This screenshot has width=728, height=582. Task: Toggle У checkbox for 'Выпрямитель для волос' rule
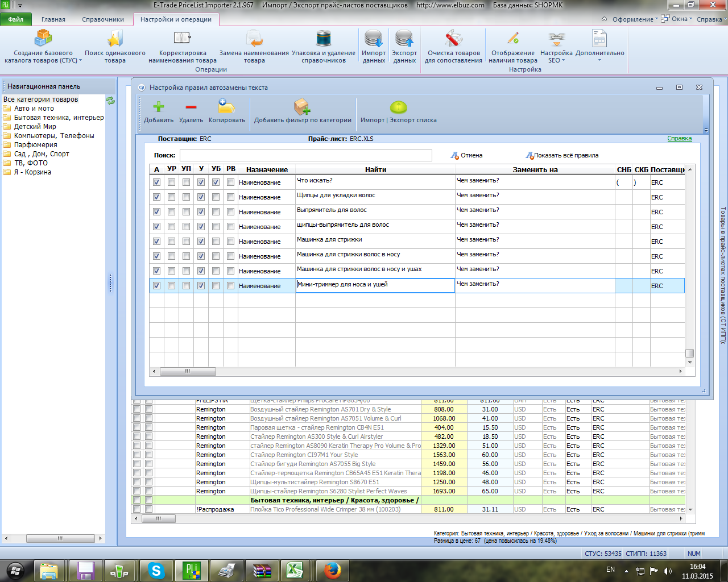point(201,212)
